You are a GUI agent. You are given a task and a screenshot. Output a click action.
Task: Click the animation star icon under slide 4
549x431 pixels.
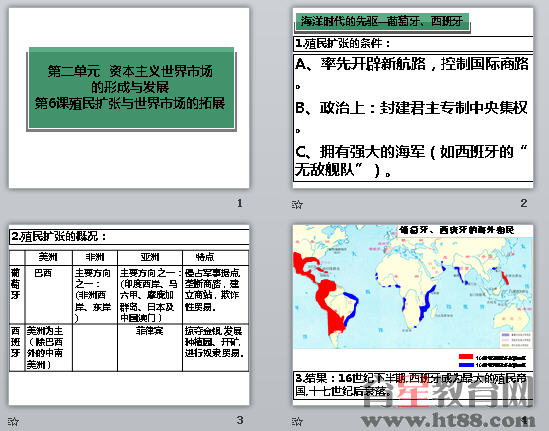(x=297, y=421)
